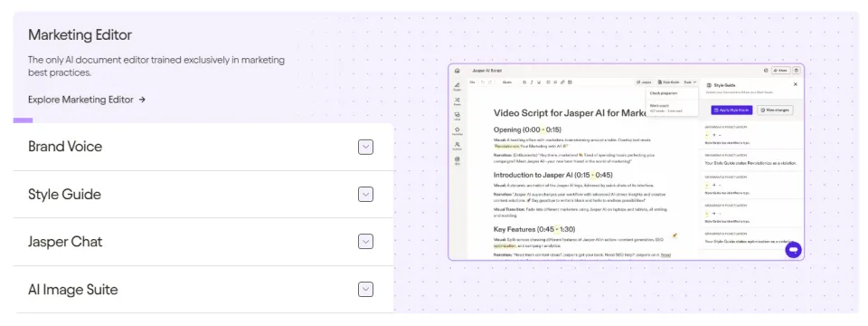Expand the Style Guide accordion chevron
This screenshot has height=326, width=868.
[365, 195]
